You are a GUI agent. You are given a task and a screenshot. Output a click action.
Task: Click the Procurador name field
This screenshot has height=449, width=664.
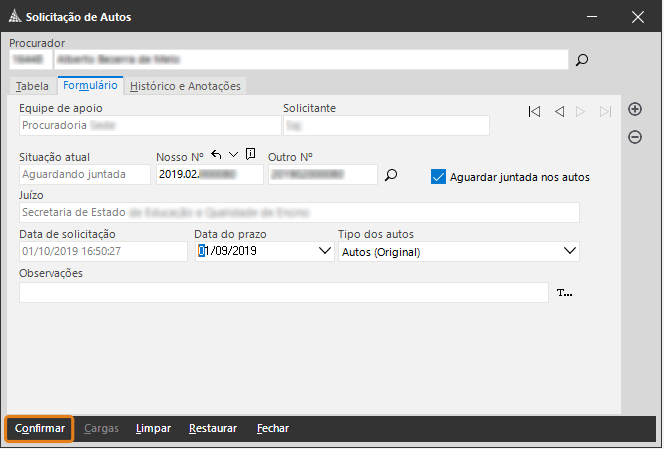click(311, 60)
